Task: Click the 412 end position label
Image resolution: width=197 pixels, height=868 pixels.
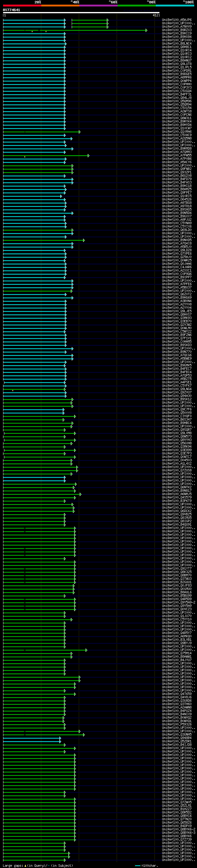Action: 155,15
